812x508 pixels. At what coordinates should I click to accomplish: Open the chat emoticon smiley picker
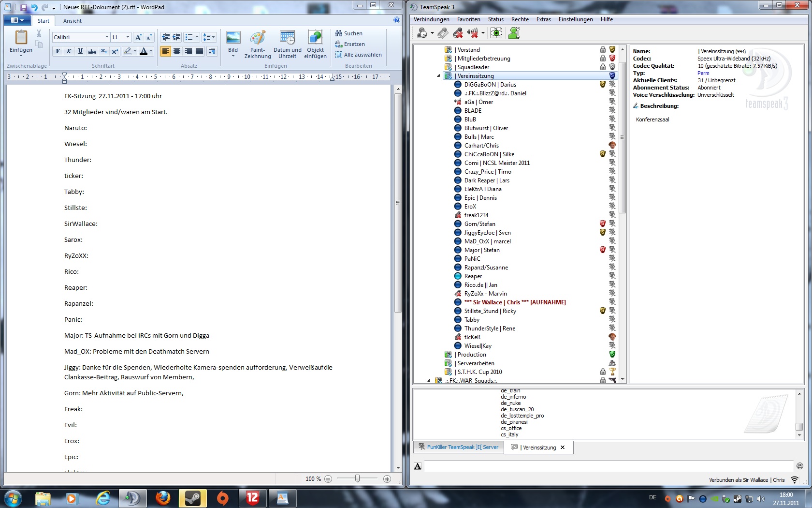click(x=800, y=466)
